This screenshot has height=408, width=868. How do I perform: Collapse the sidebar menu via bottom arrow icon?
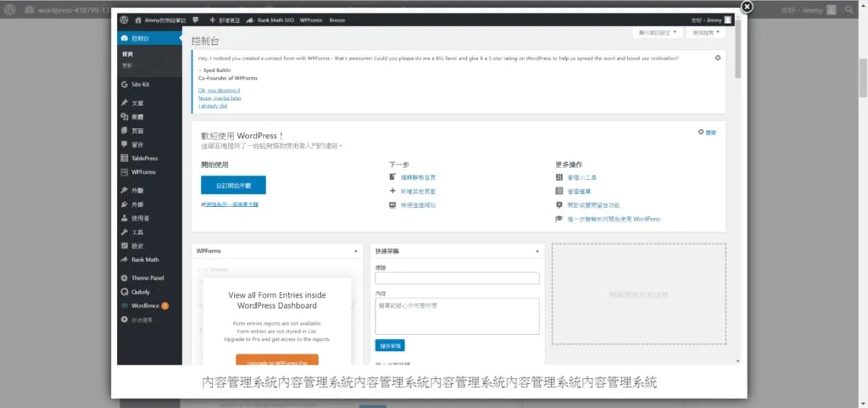coord(124,320)
